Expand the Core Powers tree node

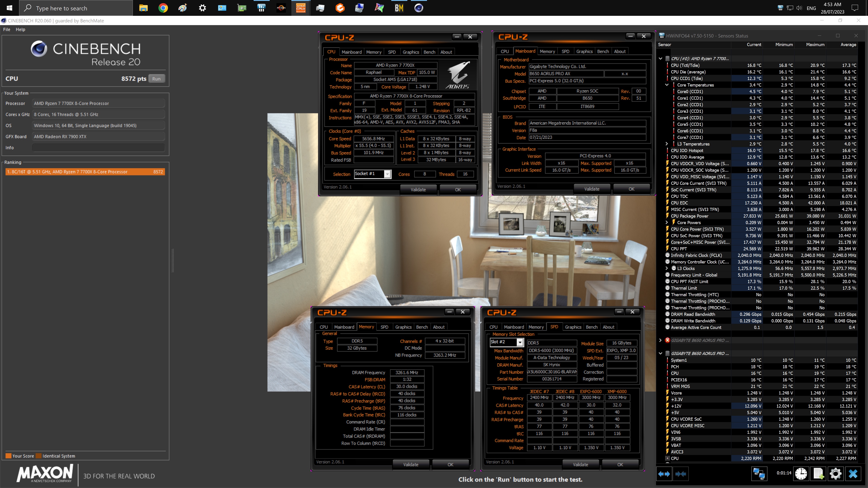[667, 223]
